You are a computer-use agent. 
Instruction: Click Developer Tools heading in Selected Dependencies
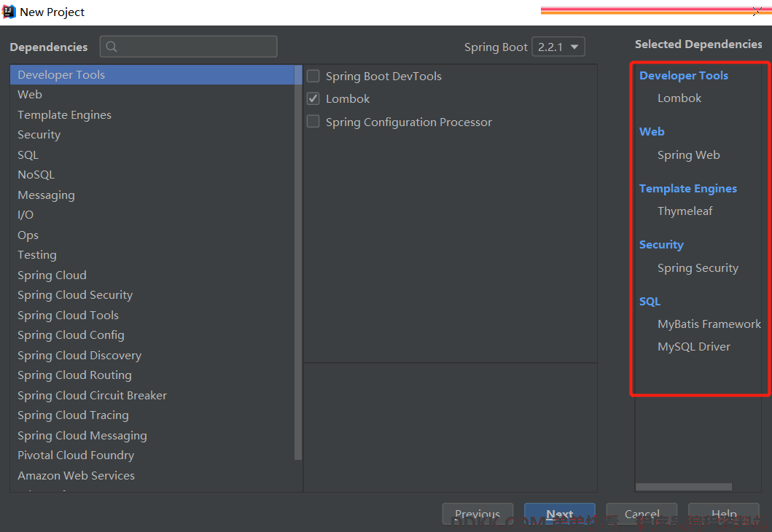click(683, 75)
